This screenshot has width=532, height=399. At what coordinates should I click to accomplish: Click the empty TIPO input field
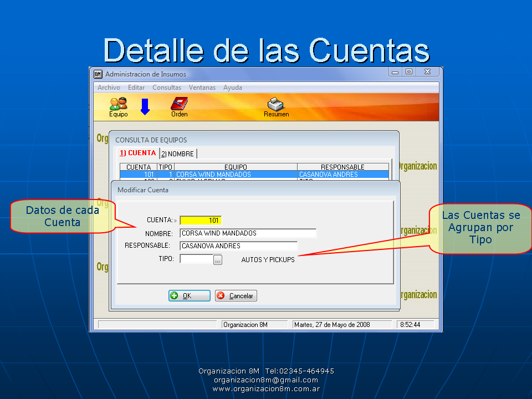(196, 259)
